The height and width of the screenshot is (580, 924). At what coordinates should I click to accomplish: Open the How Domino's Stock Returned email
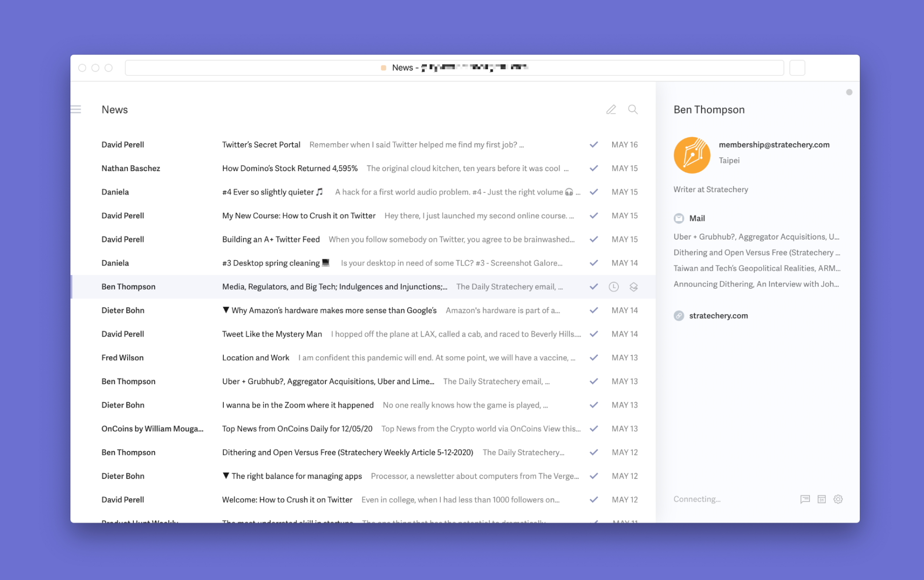290,168
